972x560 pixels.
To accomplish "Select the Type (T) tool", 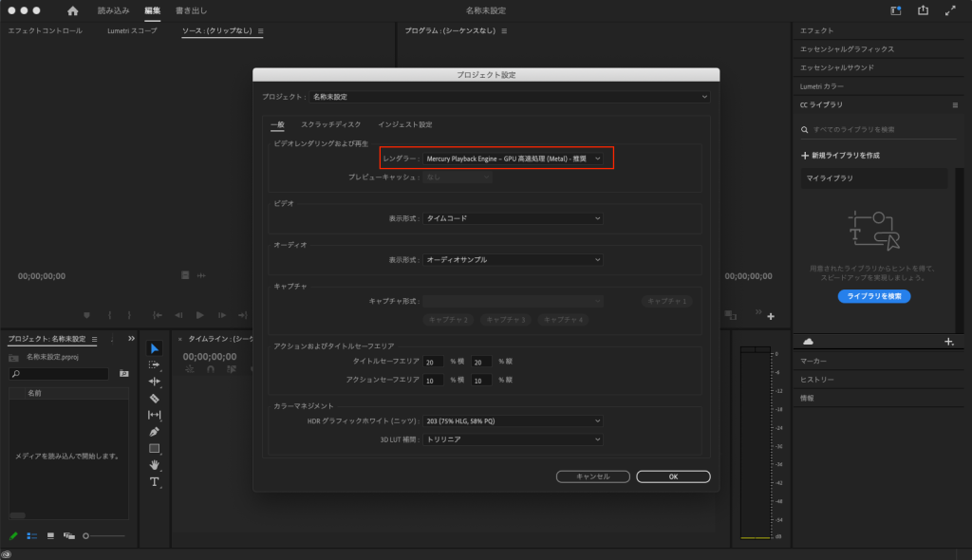I will click(x=155, y=482).
